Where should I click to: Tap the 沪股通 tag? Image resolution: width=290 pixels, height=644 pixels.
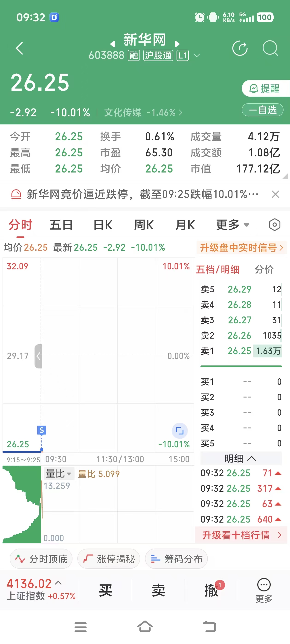point(158,55)
